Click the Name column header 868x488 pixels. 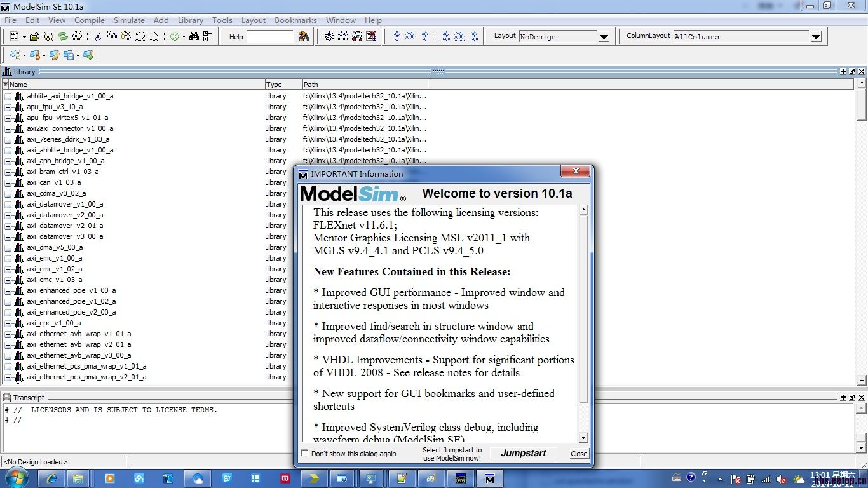click(x=133, y=84)
